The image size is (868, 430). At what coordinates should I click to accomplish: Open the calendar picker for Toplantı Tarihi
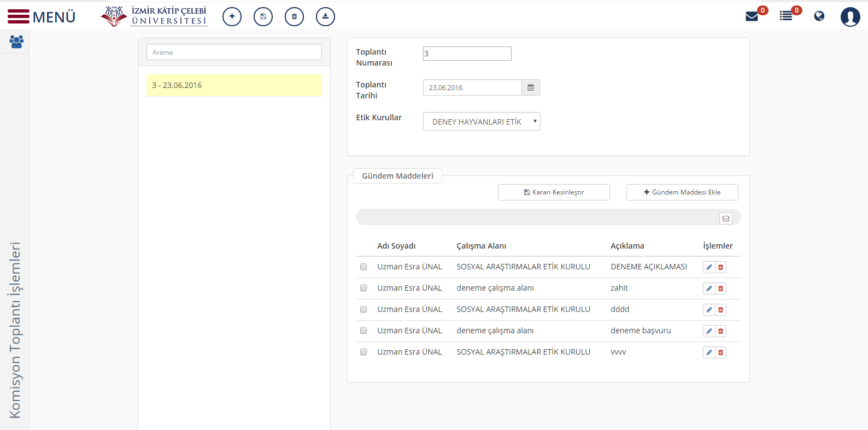coord(530,87)
